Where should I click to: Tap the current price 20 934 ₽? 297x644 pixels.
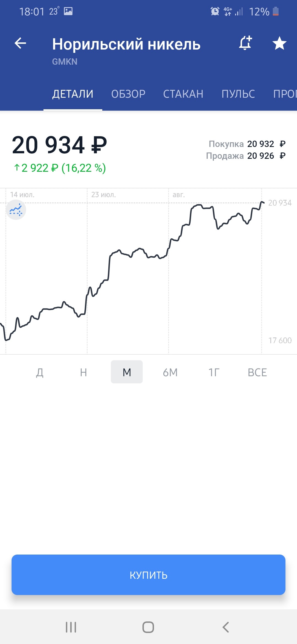(x=59, y=145)
